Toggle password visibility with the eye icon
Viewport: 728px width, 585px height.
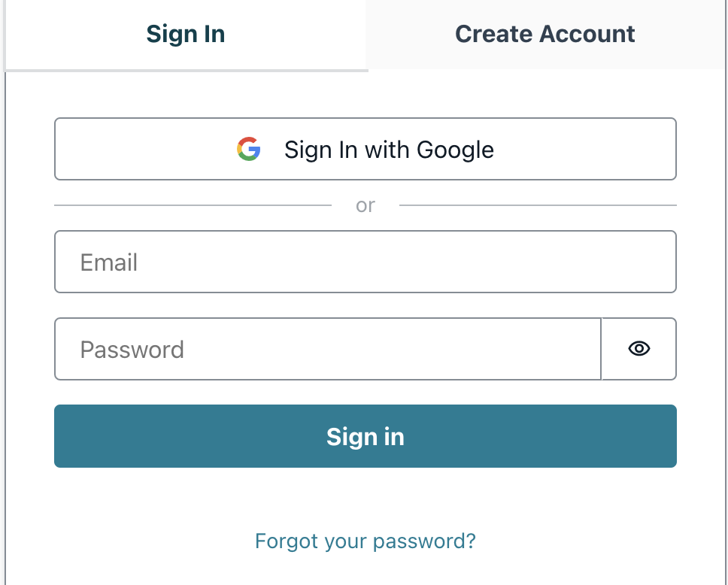(638, 348)
